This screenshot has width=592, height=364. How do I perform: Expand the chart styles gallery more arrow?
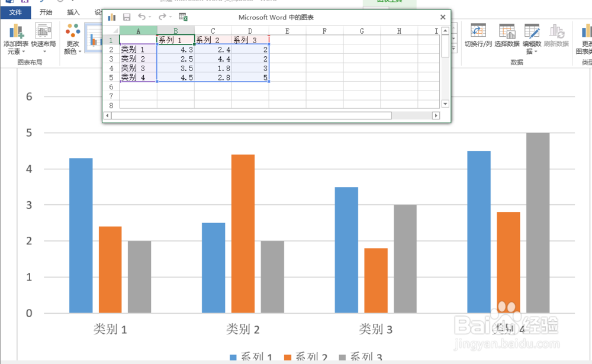coord(454,49)
